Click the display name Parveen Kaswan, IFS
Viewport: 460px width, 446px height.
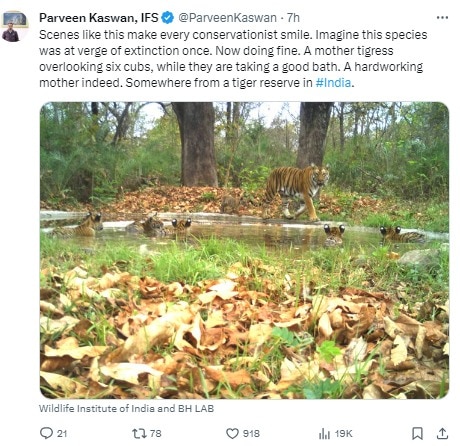(x=99, y=18)
